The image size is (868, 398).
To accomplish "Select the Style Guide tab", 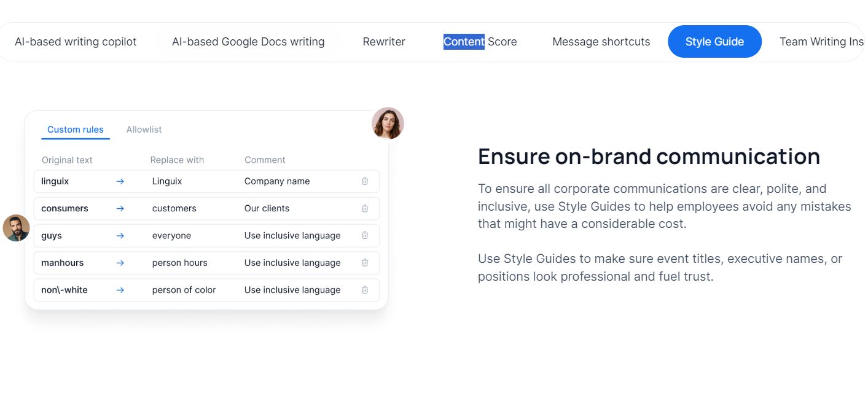I will click(714, 42).
